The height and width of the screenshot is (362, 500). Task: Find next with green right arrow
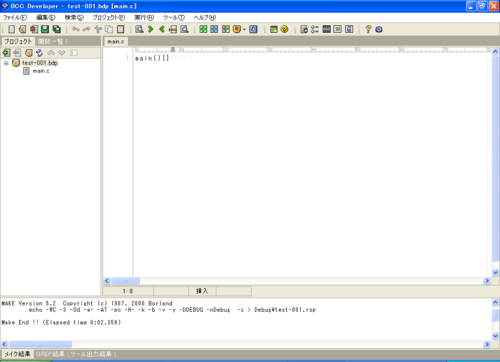(151, 29)
